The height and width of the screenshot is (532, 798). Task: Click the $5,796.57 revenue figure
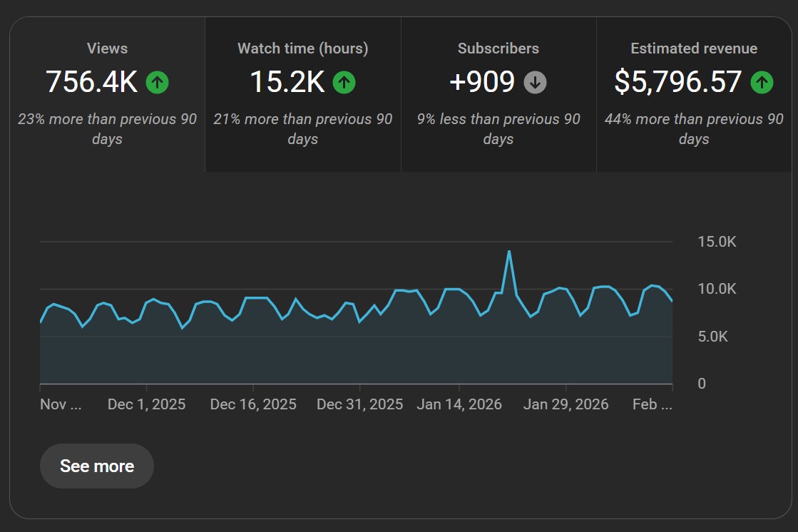677,83
